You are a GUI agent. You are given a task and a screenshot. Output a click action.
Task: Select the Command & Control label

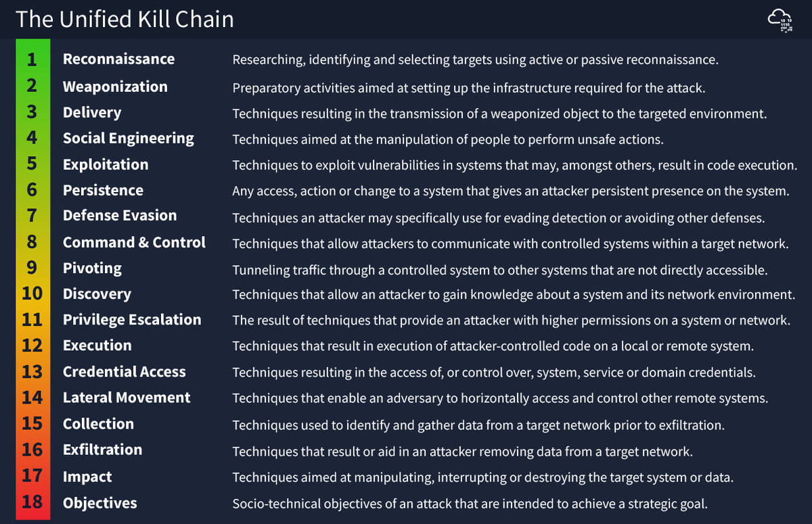[134, 242]
